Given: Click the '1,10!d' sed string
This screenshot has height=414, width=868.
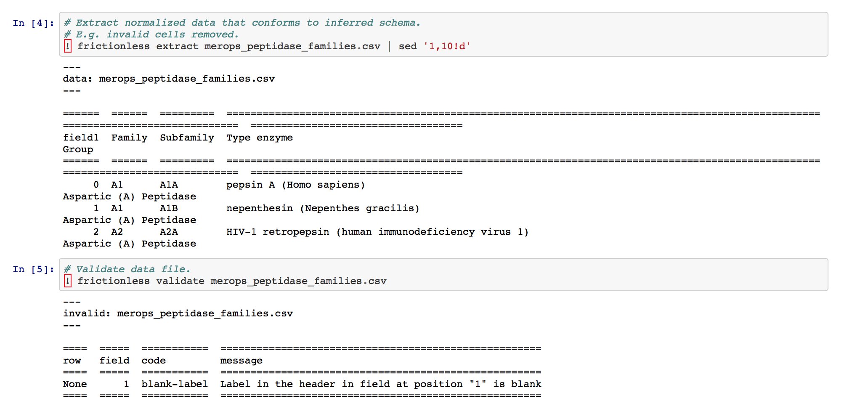Looking at the screenshot, I should coord(447,46).
